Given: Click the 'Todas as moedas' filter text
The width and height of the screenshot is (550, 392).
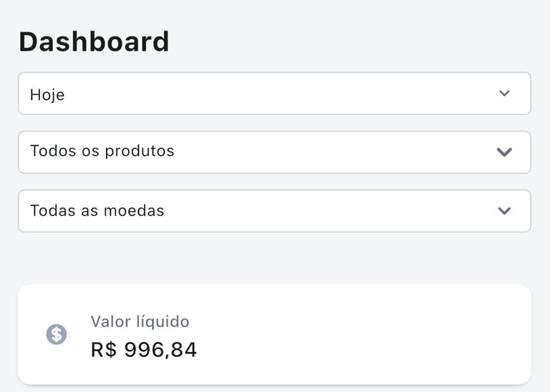Looking at the screenshot, I should point(97,210).
